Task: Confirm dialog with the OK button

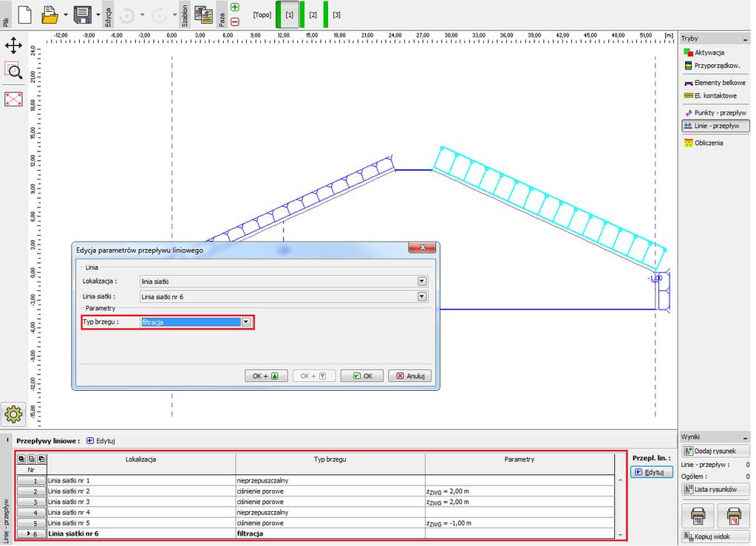Action: pyautogui.click(x=362, y=376)
